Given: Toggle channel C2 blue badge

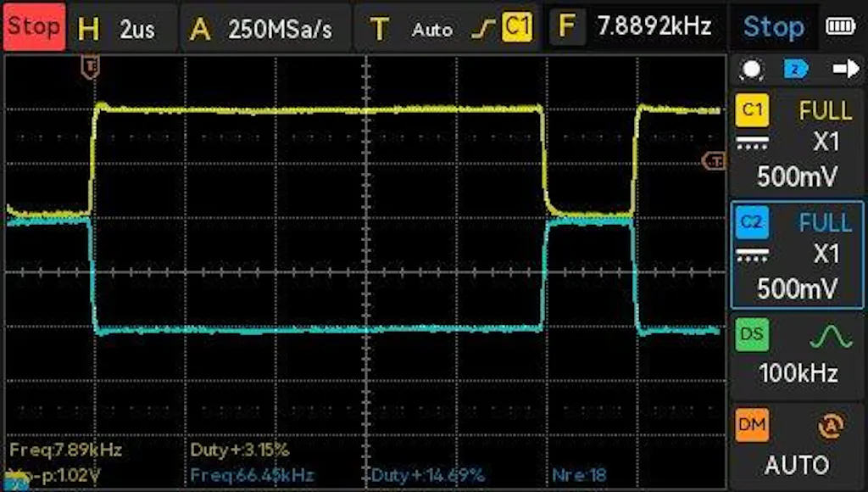Looking at the screenshot, I should pos(752,222).
